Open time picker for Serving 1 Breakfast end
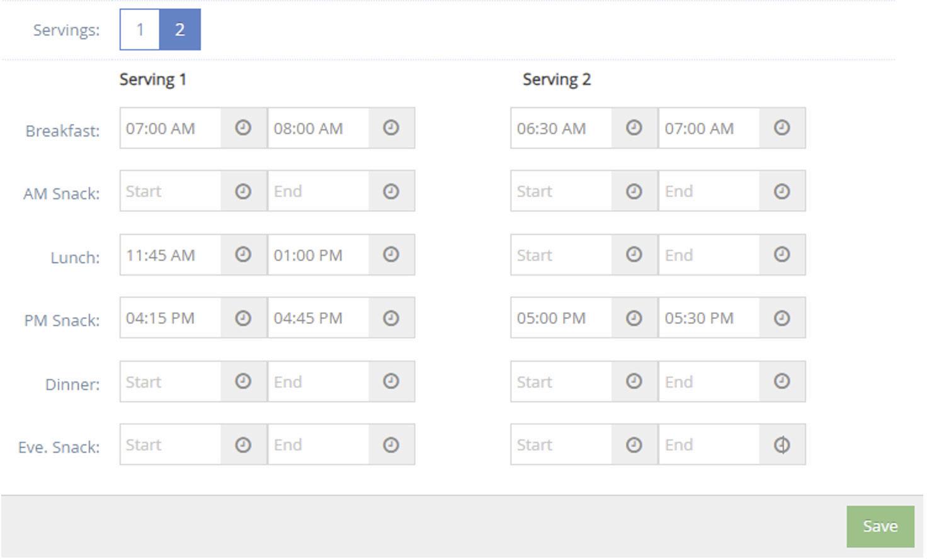Viewport: 927px width, 560px height. tap(391, 128)
